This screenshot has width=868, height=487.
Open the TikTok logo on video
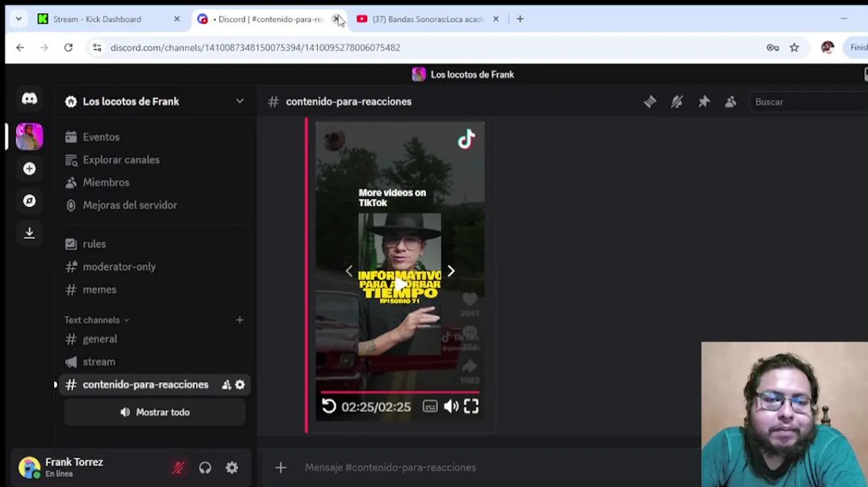[466, 140]
